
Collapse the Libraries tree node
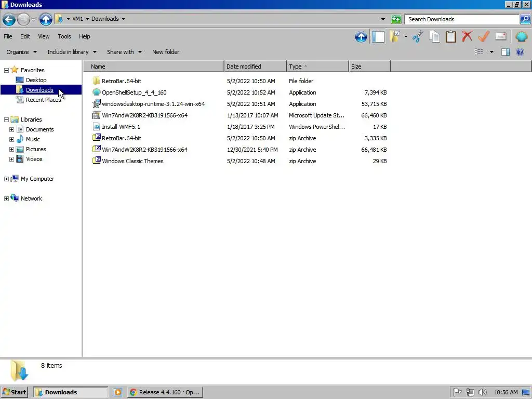tap(6, 120)
